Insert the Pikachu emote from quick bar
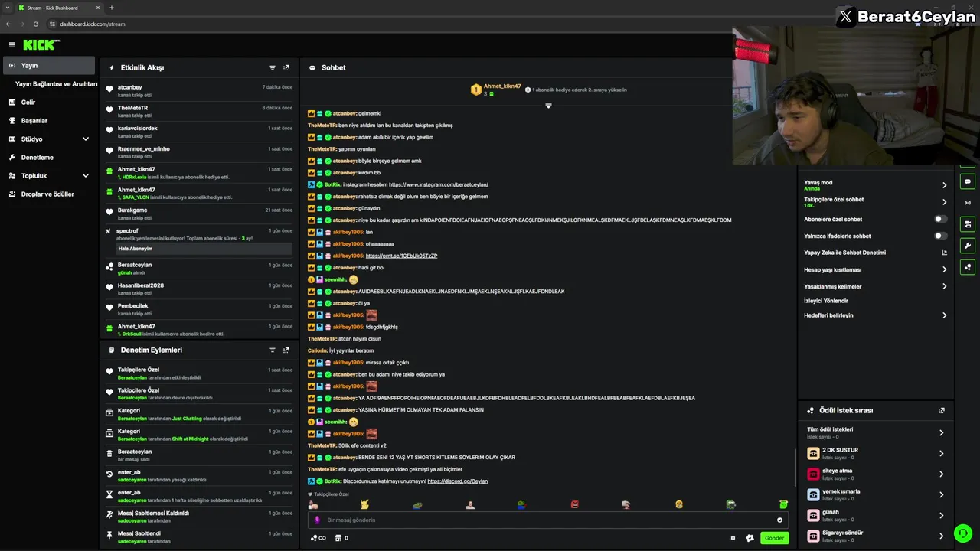 pyautogui.click(x=364, y=504)
